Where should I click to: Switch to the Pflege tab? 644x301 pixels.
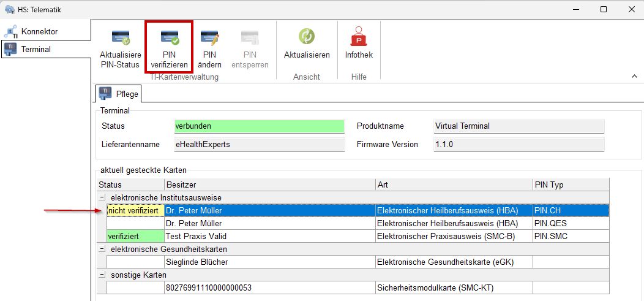point(119,94)
